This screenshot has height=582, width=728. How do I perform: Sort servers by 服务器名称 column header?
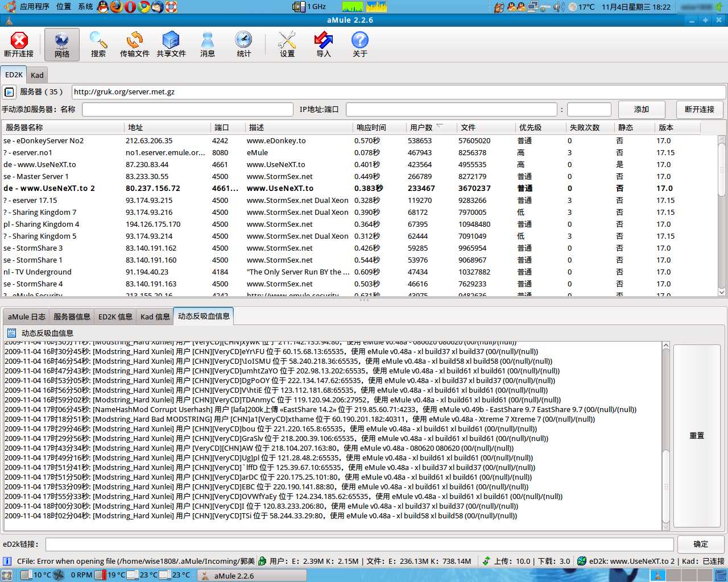point(64,127)
